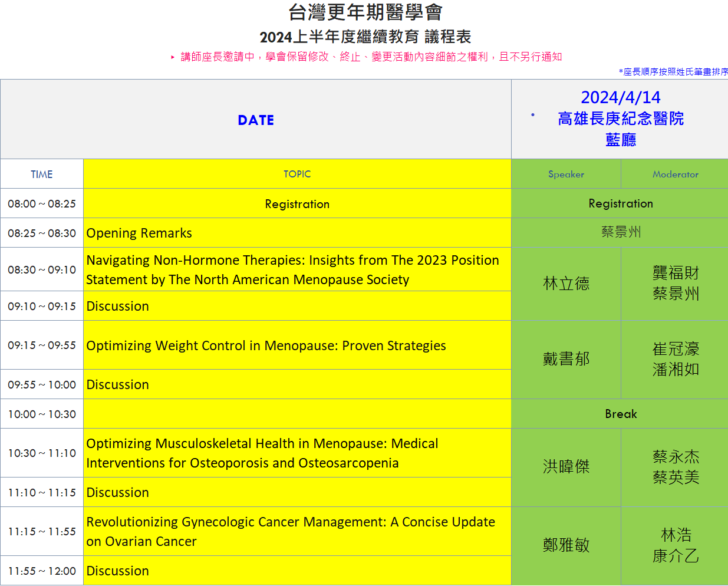Select the 2024/4/14 date header
This screenshot has height=586, width=728.
coord(620,97)
